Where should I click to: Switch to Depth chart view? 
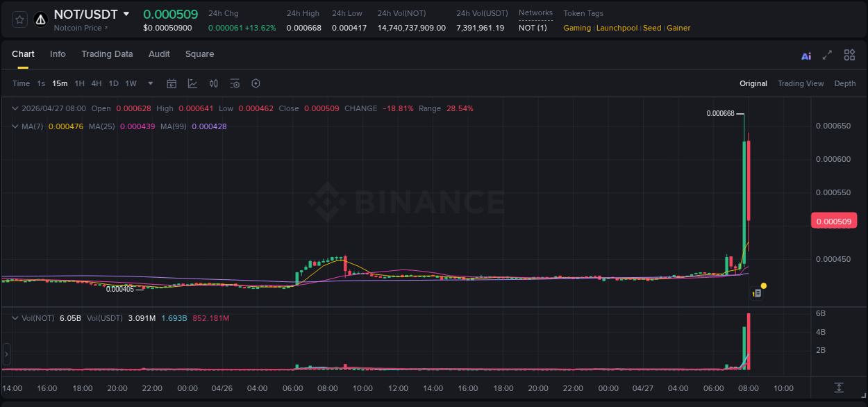tap(845, 83)
